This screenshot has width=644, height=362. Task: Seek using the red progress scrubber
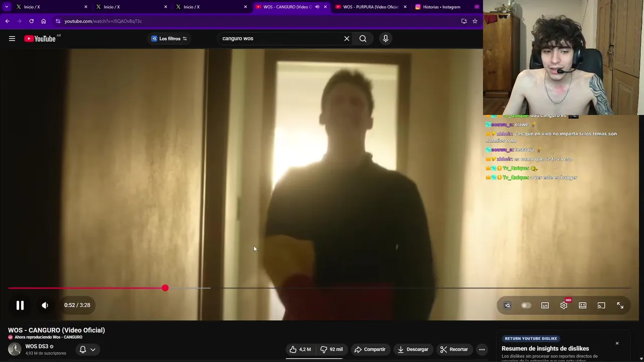click(x=165, y=288)
